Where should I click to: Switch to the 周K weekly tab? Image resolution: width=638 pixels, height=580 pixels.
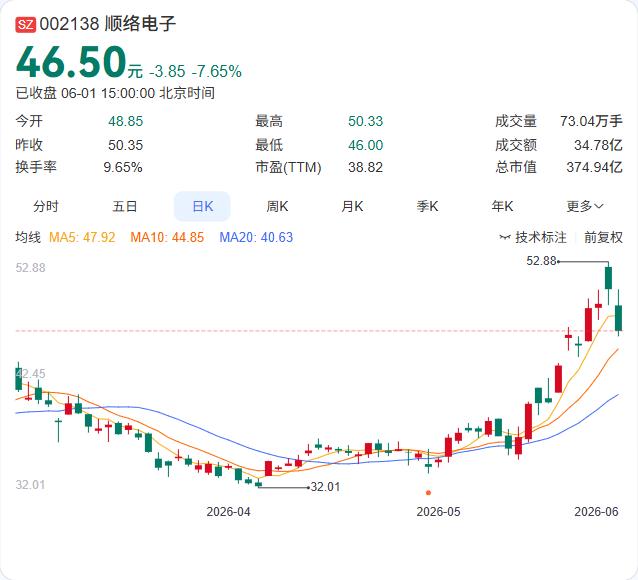point(277,206)
